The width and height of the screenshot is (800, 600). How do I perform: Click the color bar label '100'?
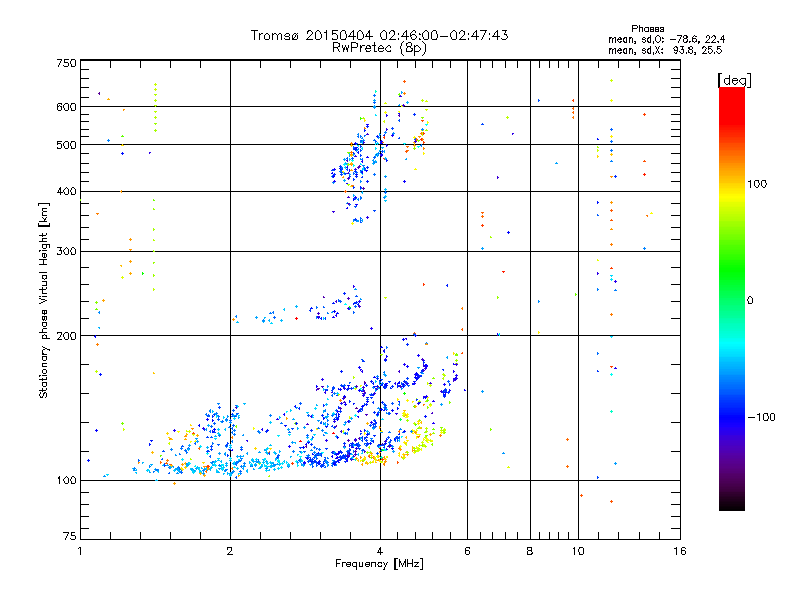point(757,184)
